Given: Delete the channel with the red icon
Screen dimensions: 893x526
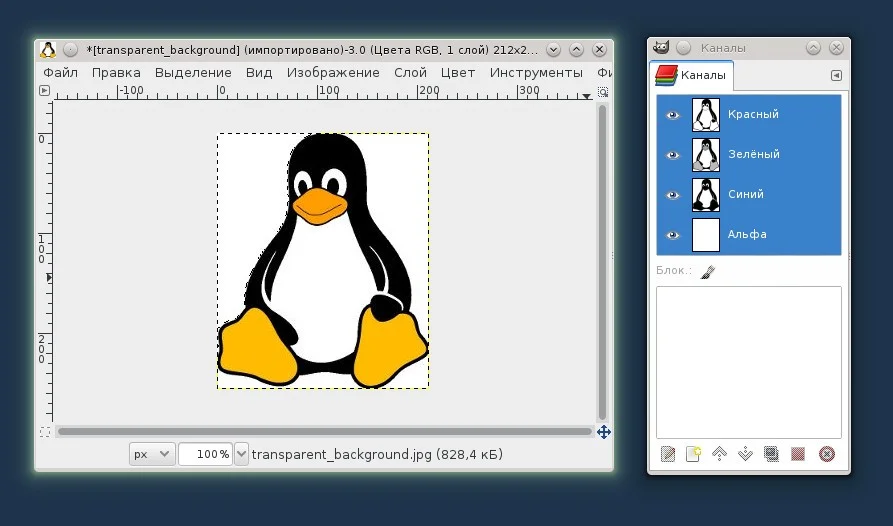Looking at the screenshot, I should (826, 454).
